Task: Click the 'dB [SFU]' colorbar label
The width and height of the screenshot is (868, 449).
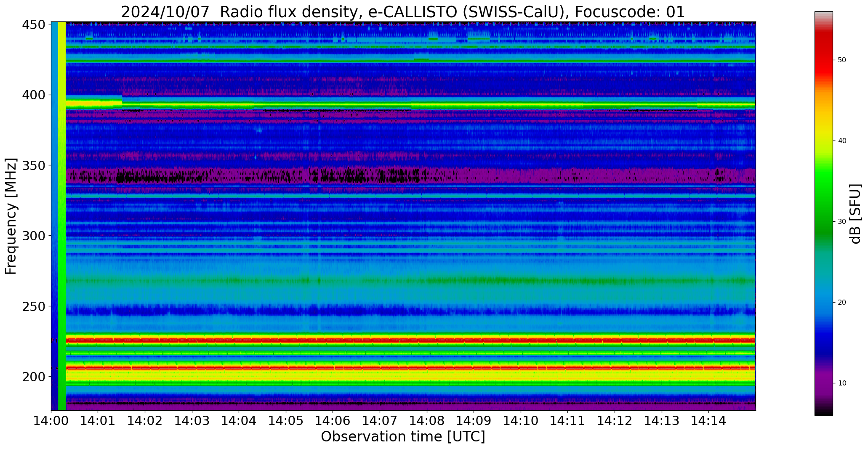Action: (855, 214)
